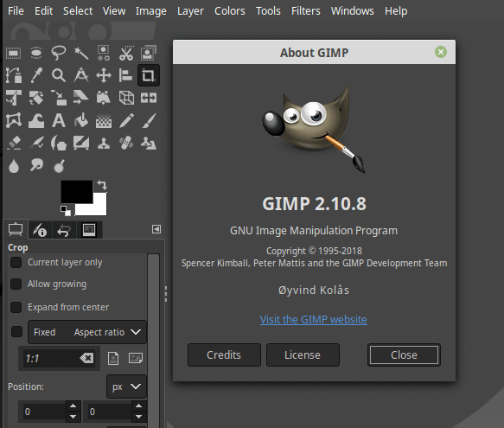The image size is (504, 428).
Task: Select the Unified Transform tool
Action: click(x=14, y=98)
